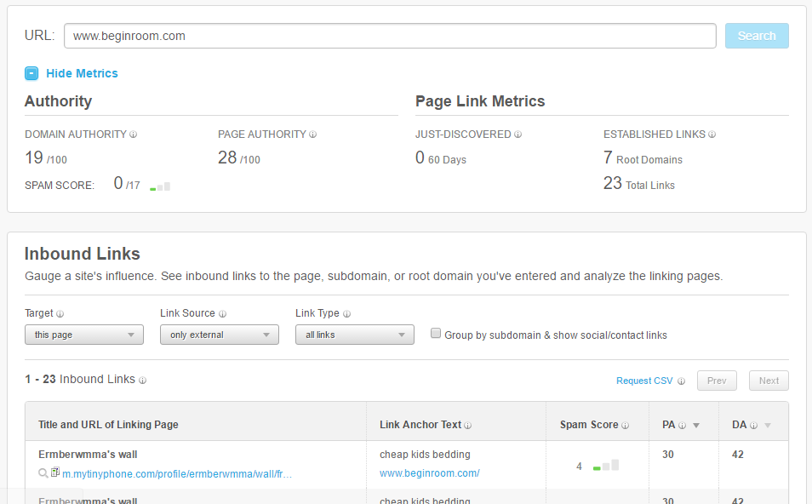
Task: Open the Target 'this page' dropdown
Action: (x=84, y=335)
